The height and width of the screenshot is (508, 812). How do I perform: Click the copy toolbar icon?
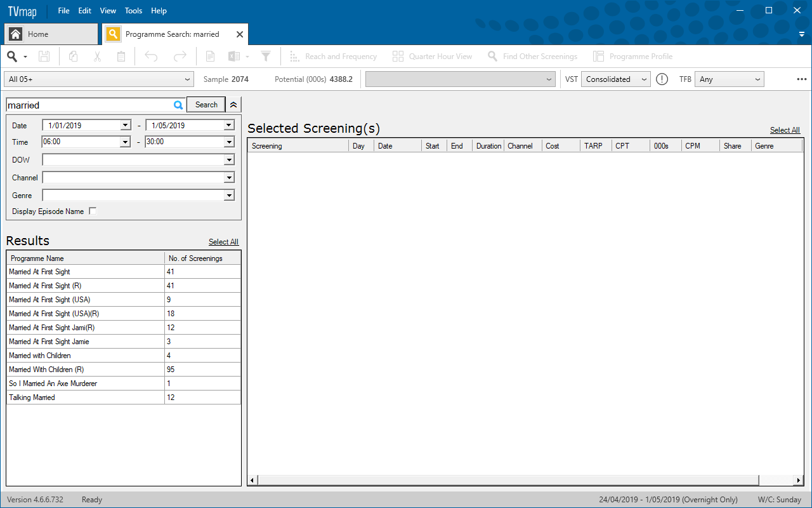[73, 57]
